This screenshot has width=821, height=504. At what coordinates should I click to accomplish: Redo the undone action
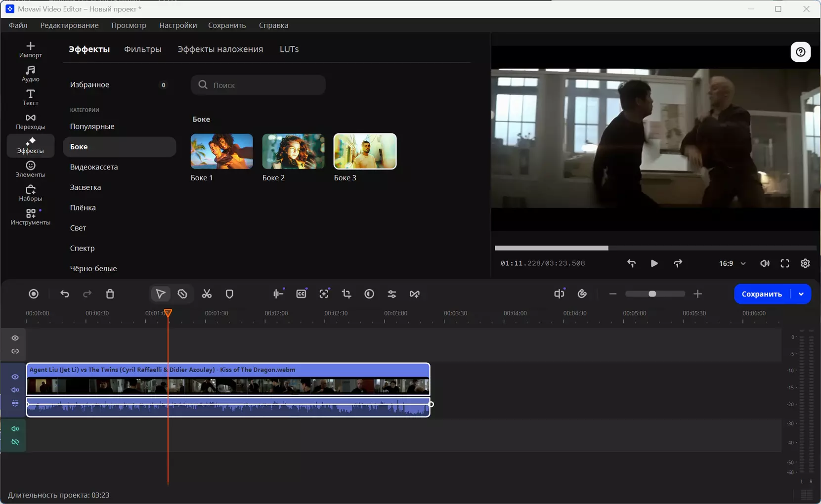87,294
